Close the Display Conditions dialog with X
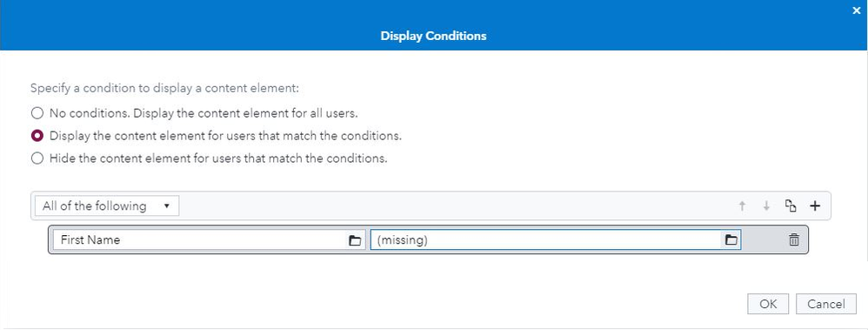This screenshot has width=868, height=330. [857, 10]
